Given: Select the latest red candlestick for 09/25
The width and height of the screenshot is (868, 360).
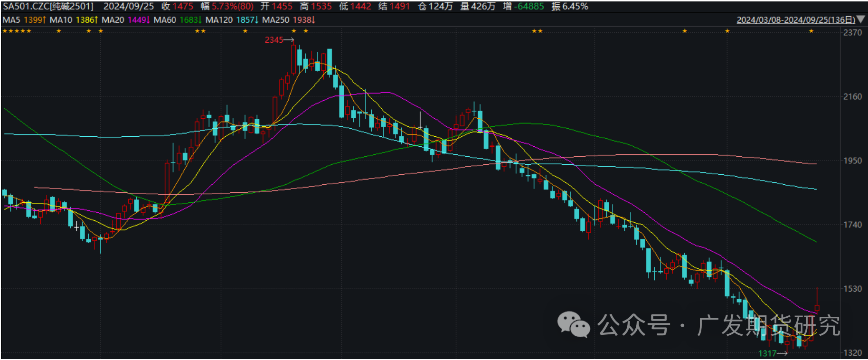Looking at the screenshot, I should pos(817,308).
